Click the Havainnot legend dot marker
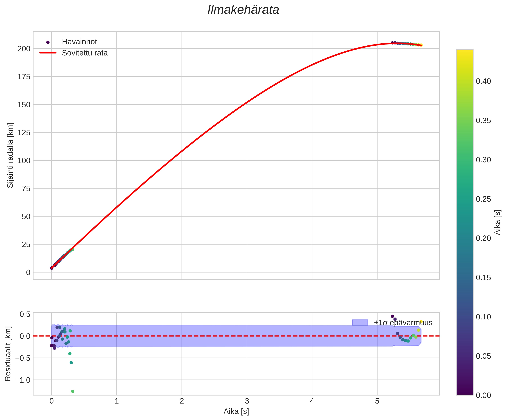The image size is (506, 420). coord(48,42)
